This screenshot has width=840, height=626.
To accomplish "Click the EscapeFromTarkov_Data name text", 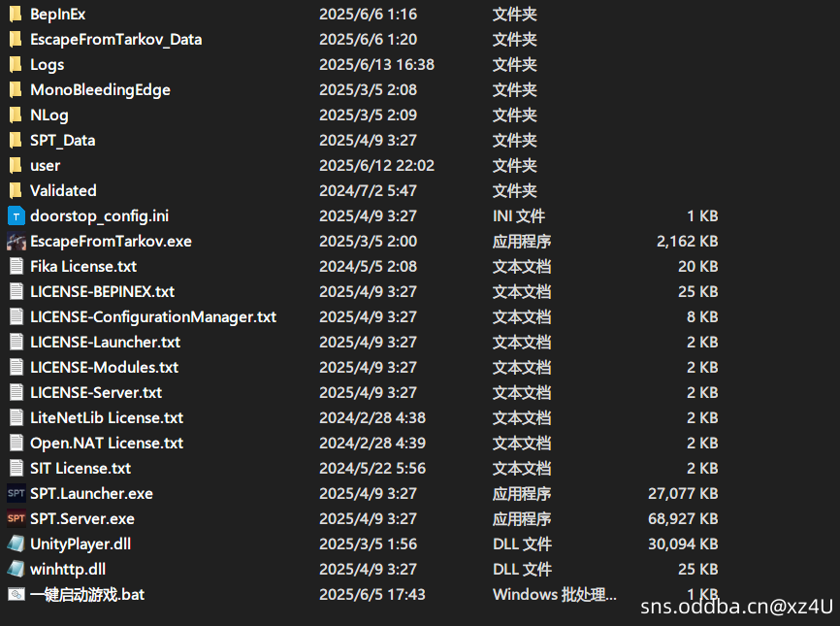I will [116, 39].
